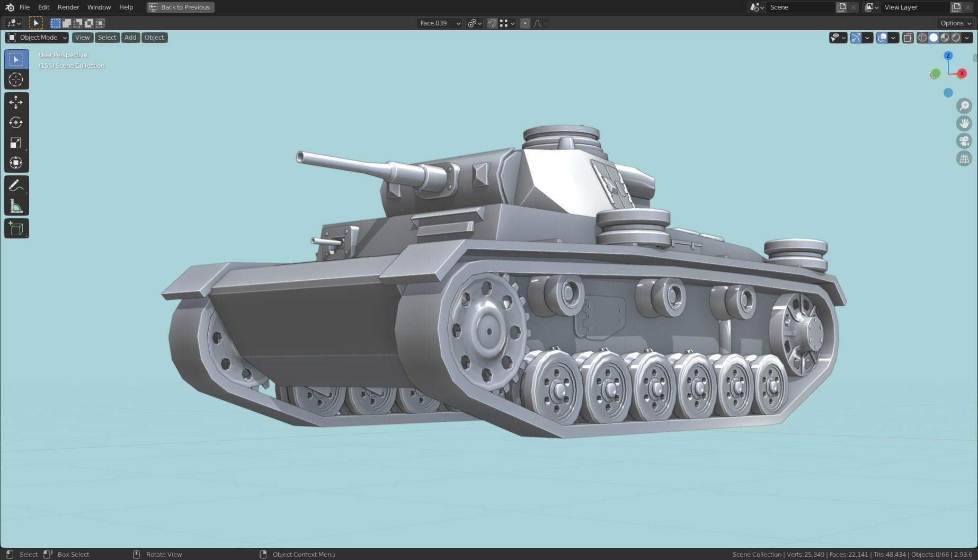The height and width of the screenshot is (560, 978).
Task: Activate the Transform tool
Action: coord(16,163)
